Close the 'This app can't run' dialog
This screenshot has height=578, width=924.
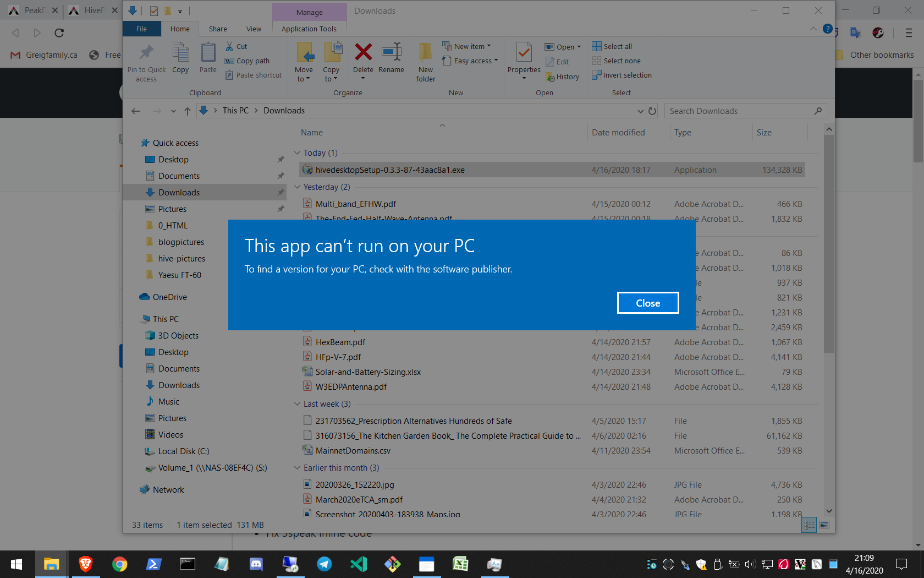point(648,303)
